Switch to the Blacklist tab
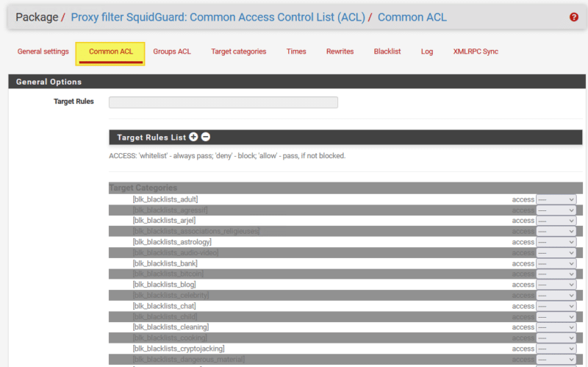Screen dimensions: 588x367 click(387, 51)
